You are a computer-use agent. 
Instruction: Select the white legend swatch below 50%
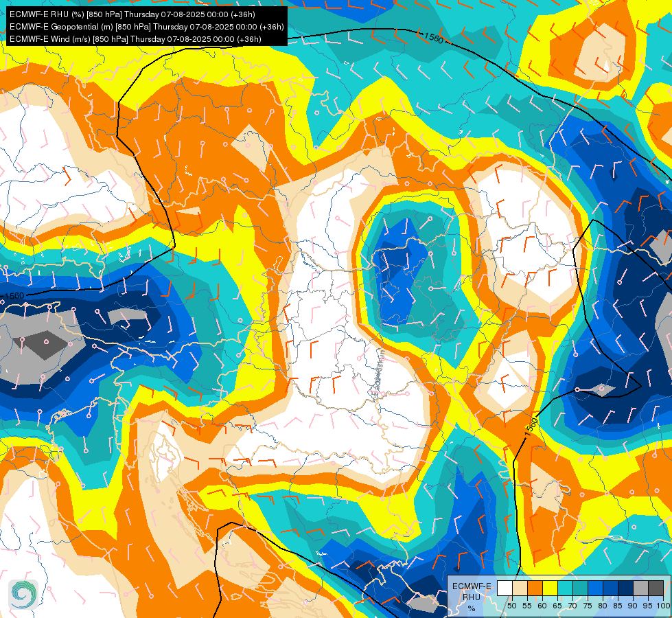(x=505, y=588)
